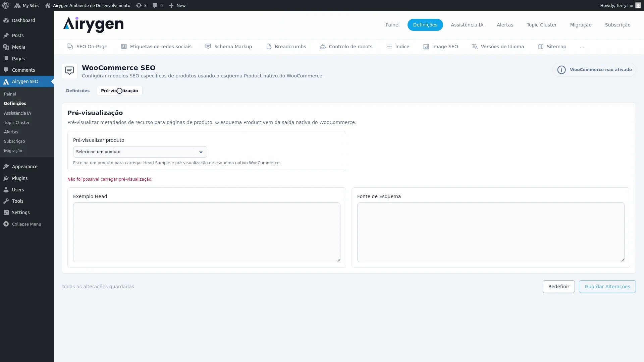This screenshot has width=644, height=362.
Task: Open Sitemap settings tab
Action: [552, 47]
